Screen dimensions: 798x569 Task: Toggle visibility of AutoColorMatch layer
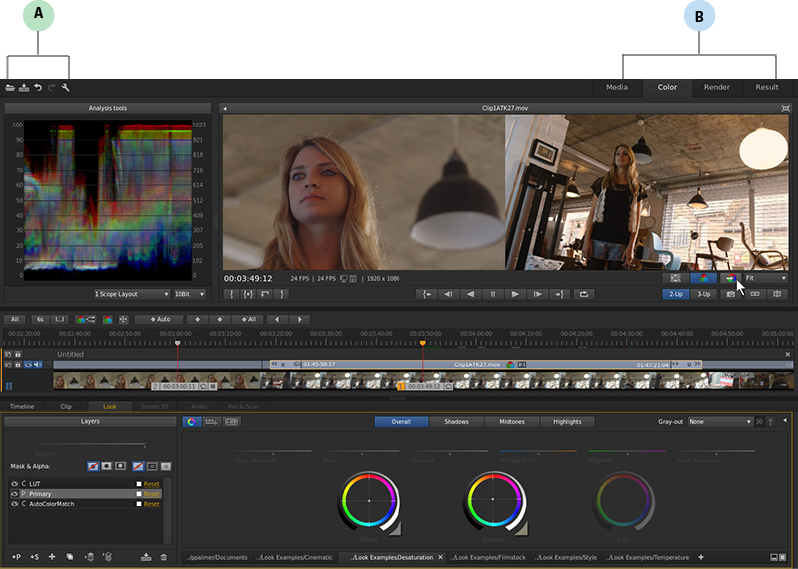coord(14,504)
